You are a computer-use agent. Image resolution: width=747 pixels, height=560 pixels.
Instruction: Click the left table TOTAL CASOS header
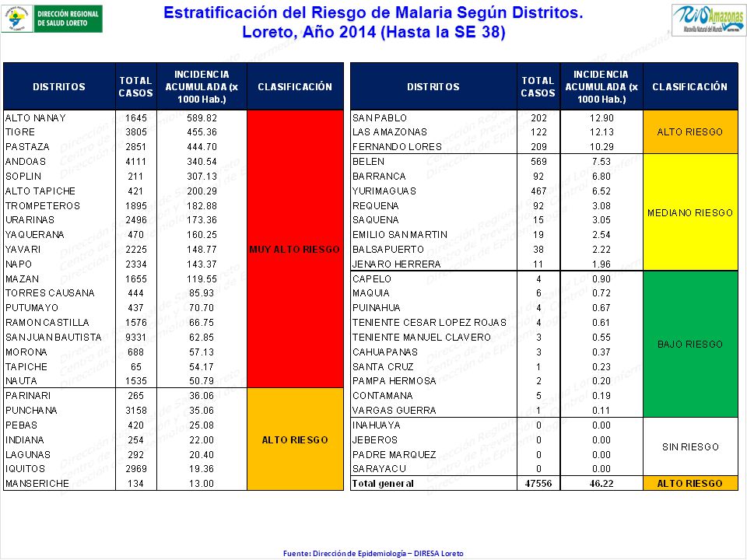135,86
